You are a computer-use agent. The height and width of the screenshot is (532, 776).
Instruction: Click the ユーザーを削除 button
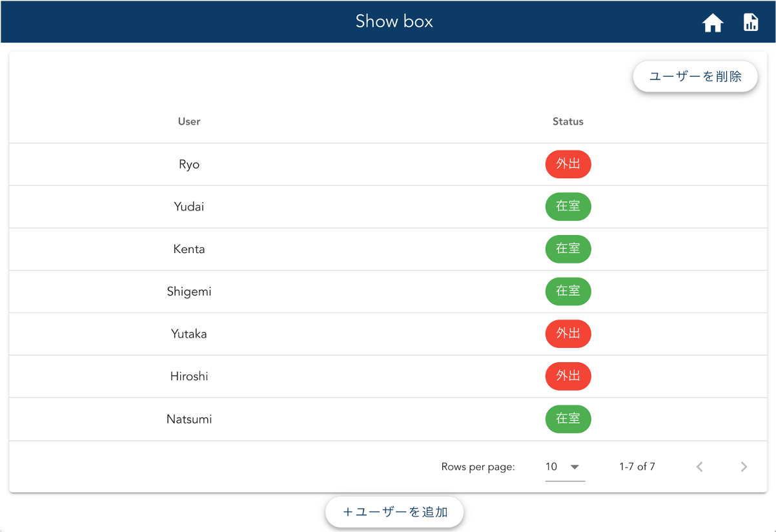click(695, 77)
